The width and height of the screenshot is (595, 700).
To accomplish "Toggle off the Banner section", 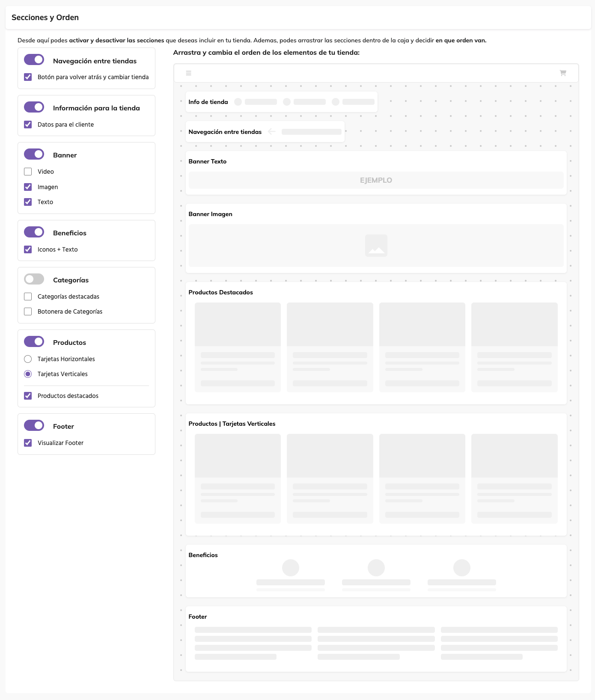I will 34,154.
